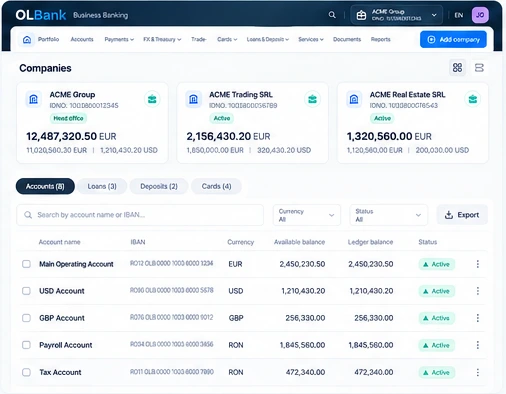Click ACME Real Estate SRL briefcase icon
506x394 pixels.
point(473,99)
